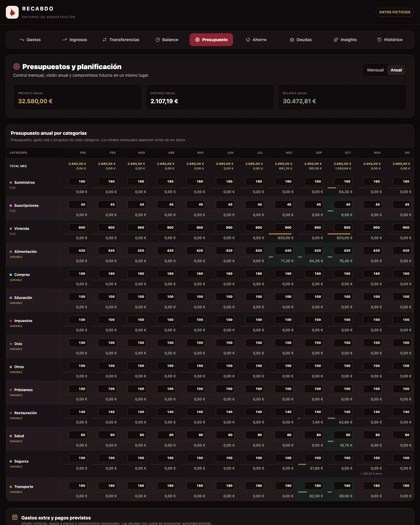Click the DATOS FICTICIOS badge

click(395, 12)
